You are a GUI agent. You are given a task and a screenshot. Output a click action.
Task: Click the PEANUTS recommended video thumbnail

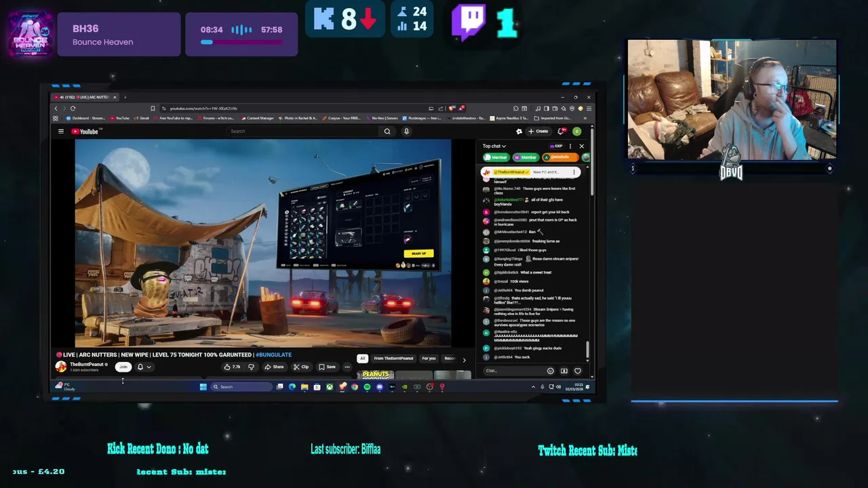(x=376, y=375)
